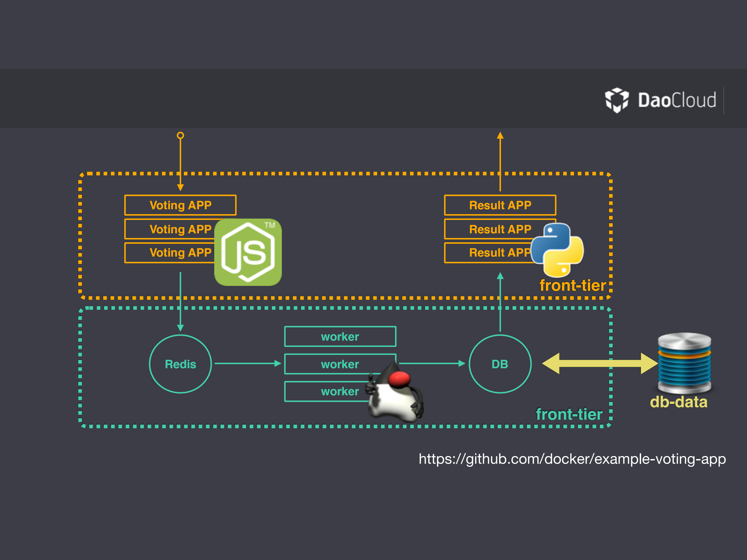Select the green front-tier label
Image resolution: width=747 pixels, height=560 pixels.
(570, 414)
